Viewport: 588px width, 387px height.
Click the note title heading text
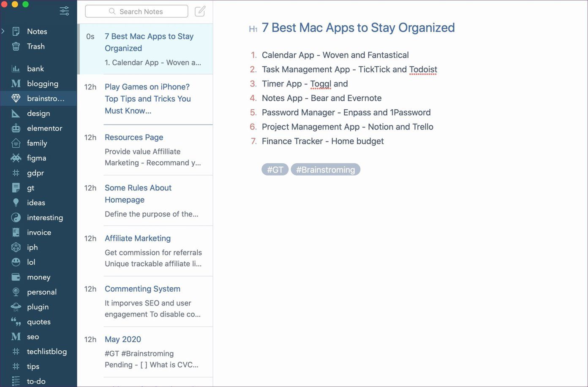tap(358, 28)
